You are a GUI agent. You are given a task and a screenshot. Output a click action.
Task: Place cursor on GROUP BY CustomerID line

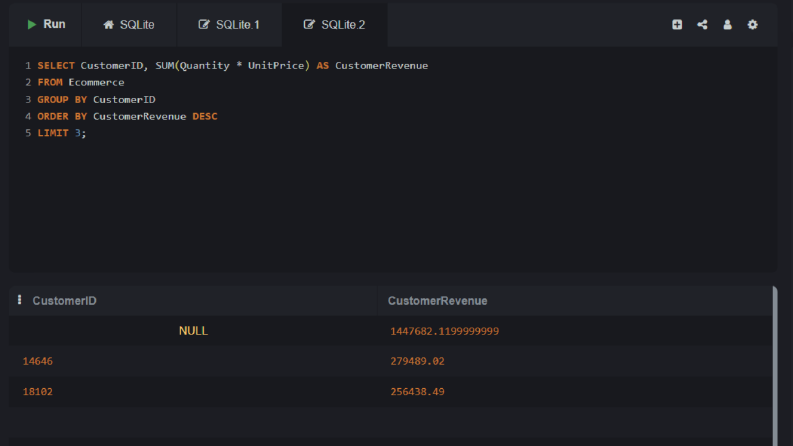96,100
